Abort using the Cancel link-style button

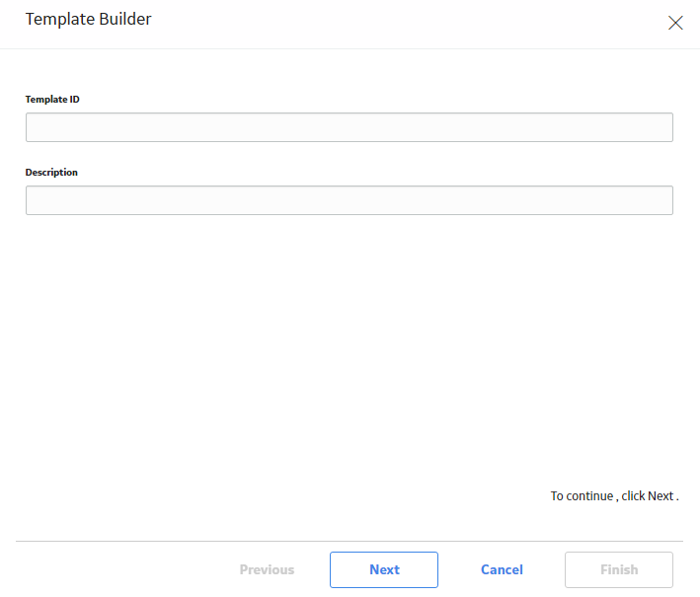click(x=502, y=569)
